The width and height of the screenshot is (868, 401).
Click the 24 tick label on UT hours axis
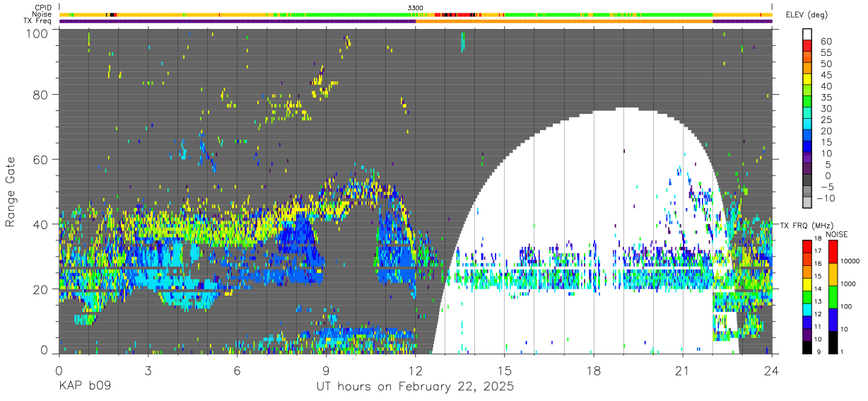point(772,371)
